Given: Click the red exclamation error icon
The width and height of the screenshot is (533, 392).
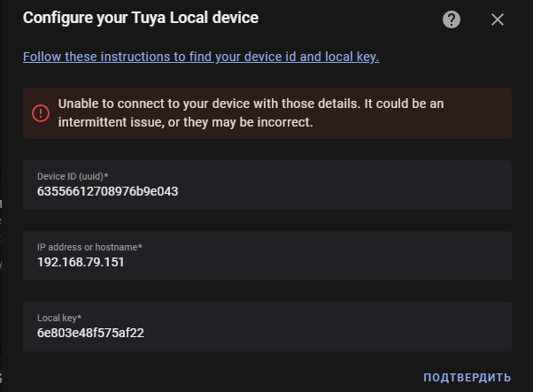Looking at the screenshot, I should (x=41, y=112).
